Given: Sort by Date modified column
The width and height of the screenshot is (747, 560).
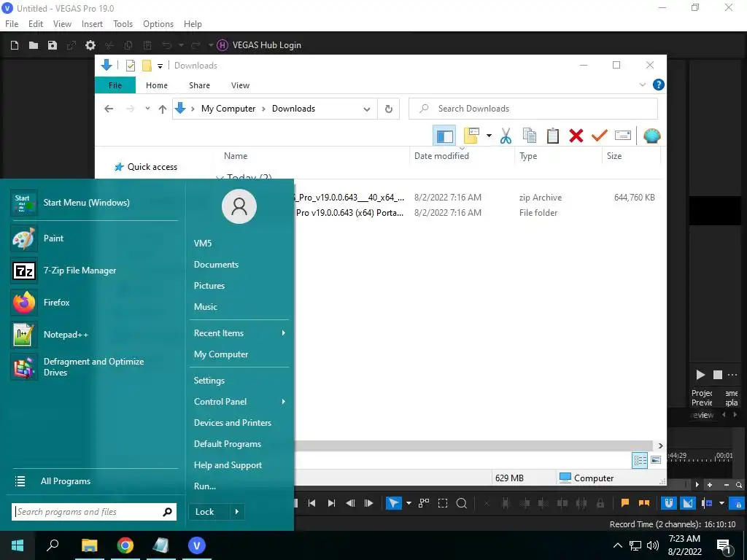Looking at the screenshot, I should (441, 156).
